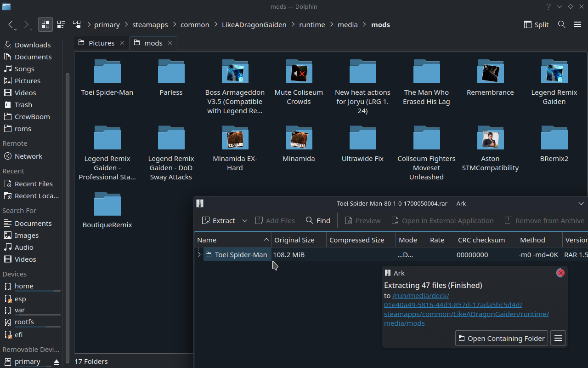Select the Aston STMCompatibility folder
The image size is (588, 368).
[490, 148]
